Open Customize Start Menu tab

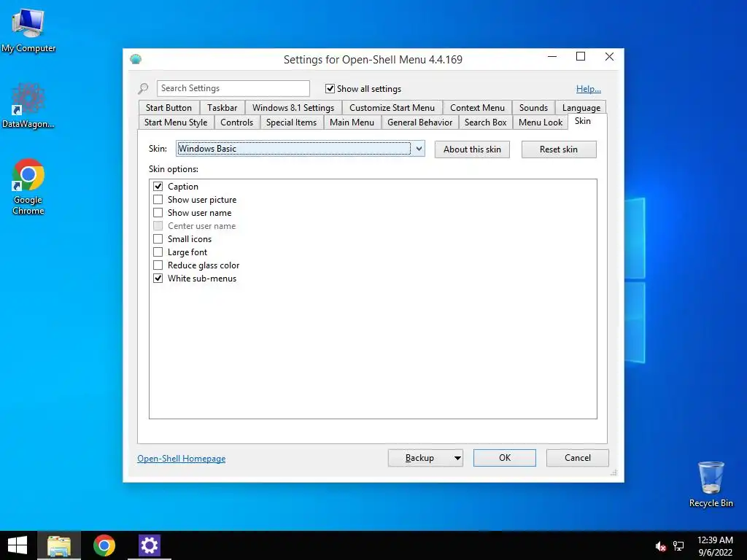[x=392, y=108]
